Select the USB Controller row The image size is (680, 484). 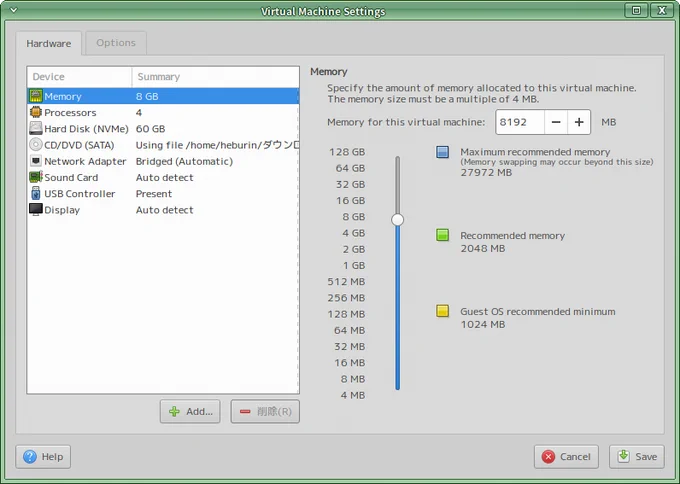coord(163,193)
